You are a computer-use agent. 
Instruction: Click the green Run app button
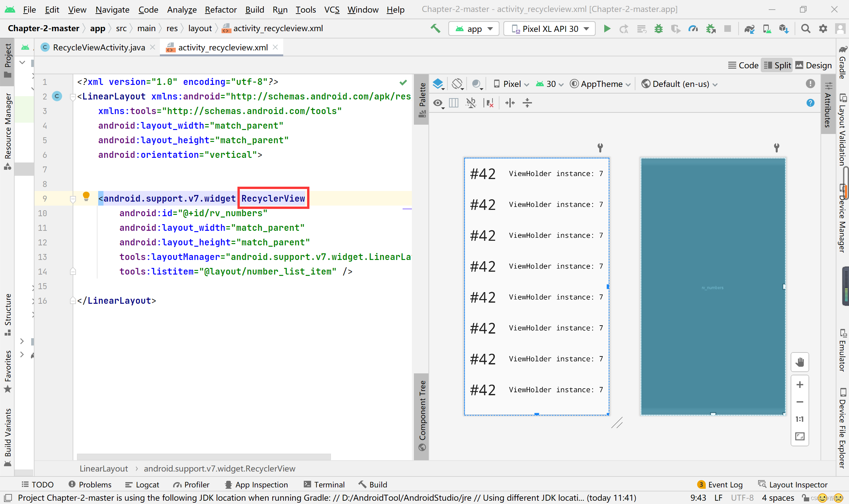pos(607,29)
